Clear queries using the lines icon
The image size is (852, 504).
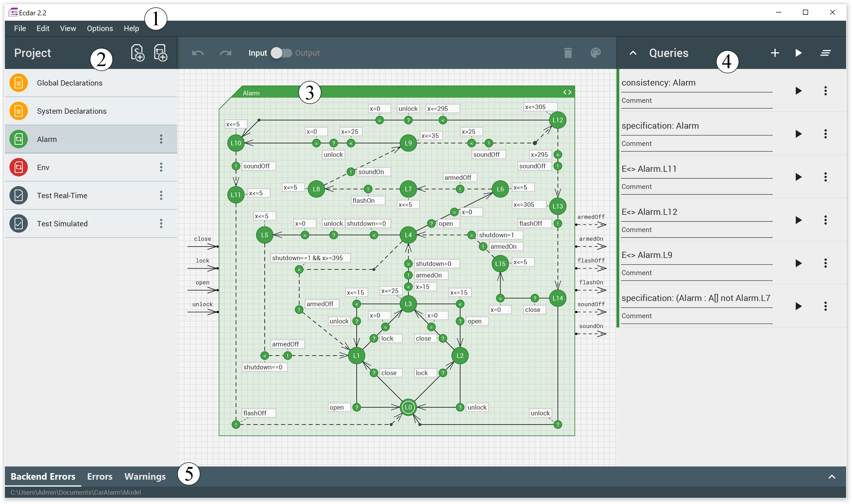coord(825,53)
